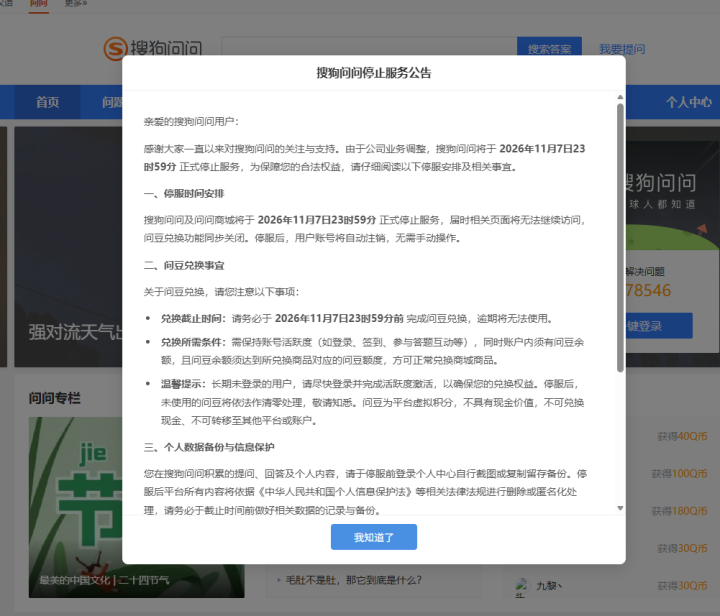Screen dimensions: 720x616
Task: Click the 三、个人数据备份与信息保护 heading
Action: (209, 447)
